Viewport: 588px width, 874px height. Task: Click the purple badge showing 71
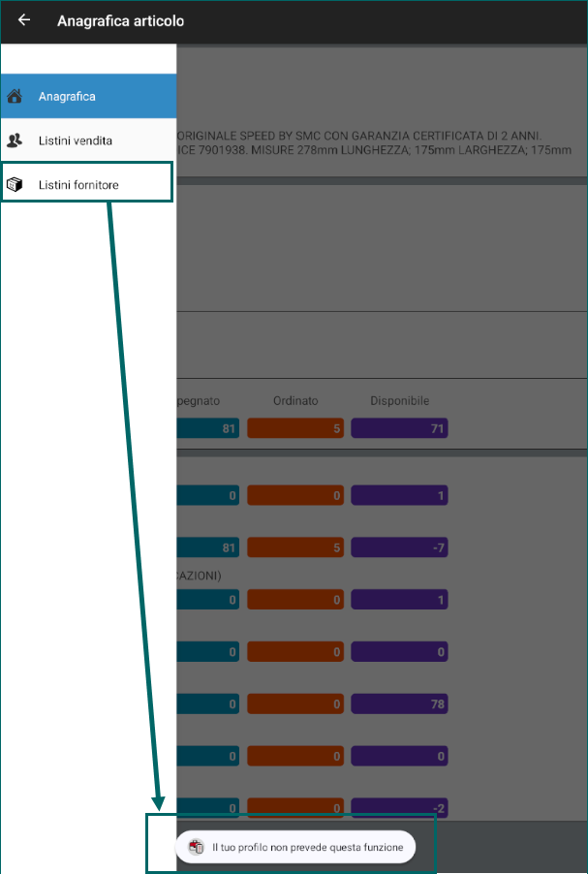click(x=400, y=428)
